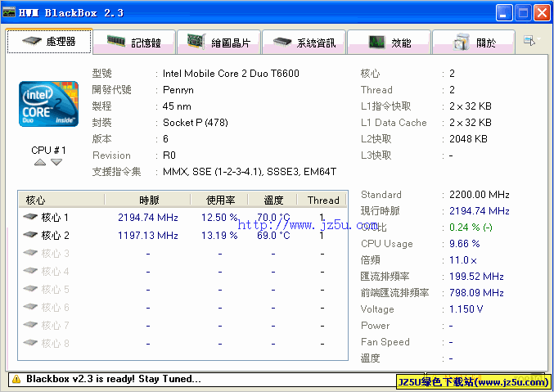This screenshot has width=554, height=392.
Task: Click the 1.150 V Voltage value
Action: (466, 309)
